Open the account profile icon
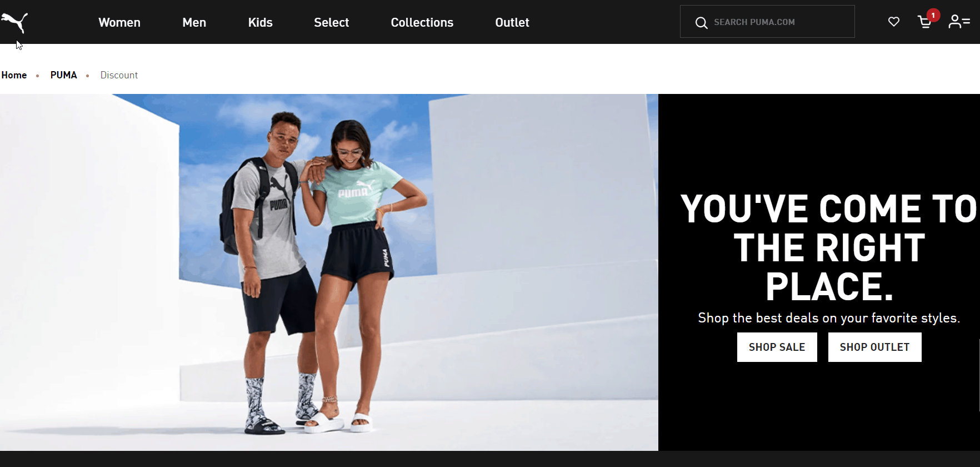Screen dimensions: 980x467 click(x=959, y=22)
